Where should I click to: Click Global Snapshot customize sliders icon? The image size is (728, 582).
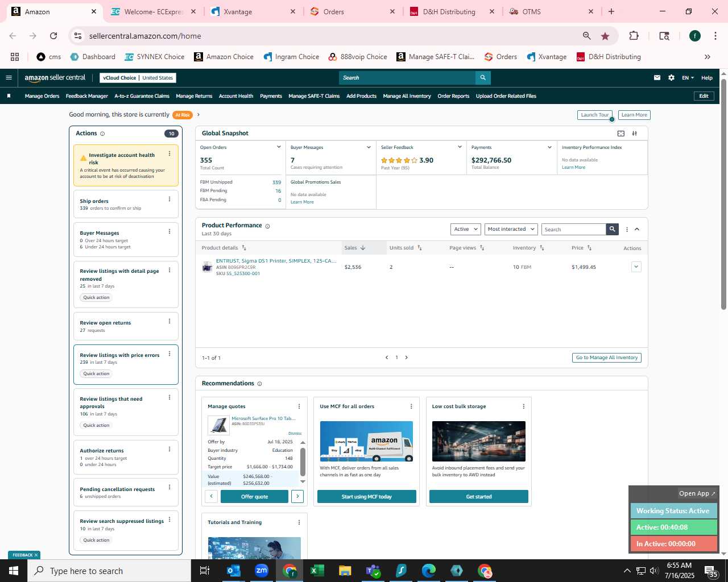point(635,134)
